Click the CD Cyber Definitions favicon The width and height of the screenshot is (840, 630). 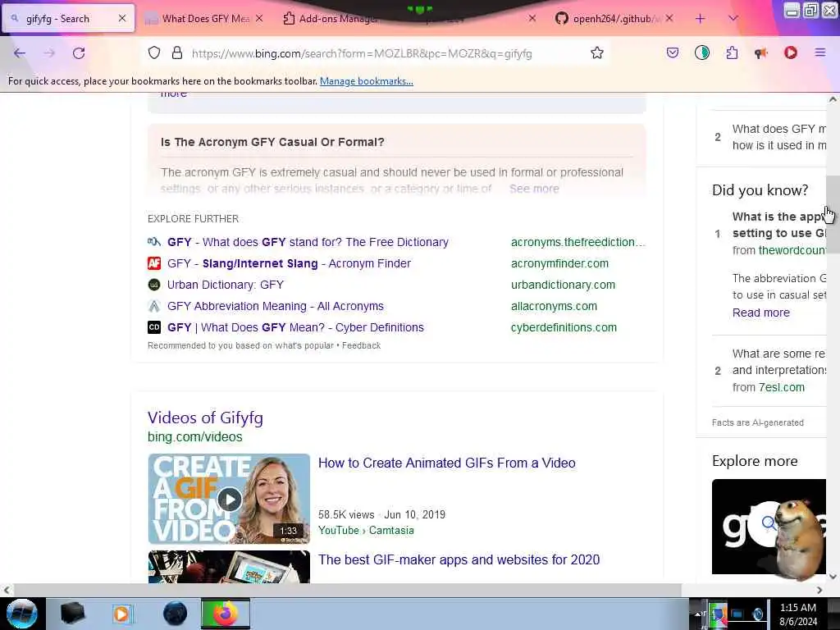154,327
